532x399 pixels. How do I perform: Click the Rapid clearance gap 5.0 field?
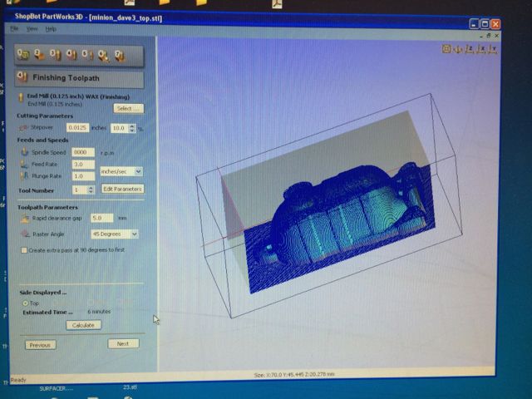[x=101, y=218]
